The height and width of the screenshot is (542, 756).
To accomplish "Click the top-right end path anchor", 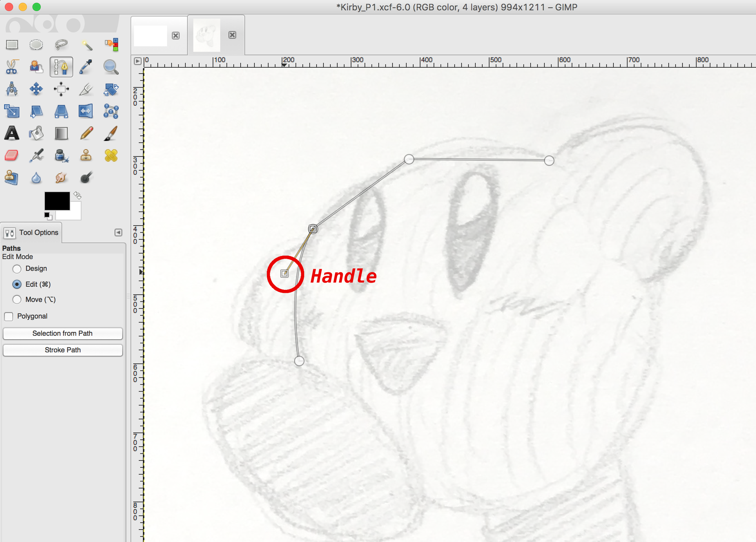I will [x=549, y=160].
